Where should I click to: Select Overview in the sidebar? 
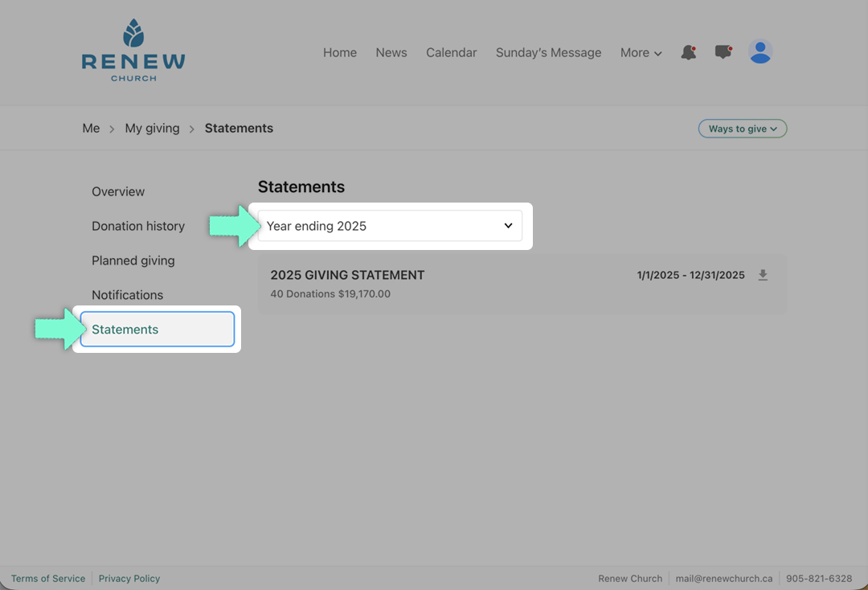click(x=118, y=191)
